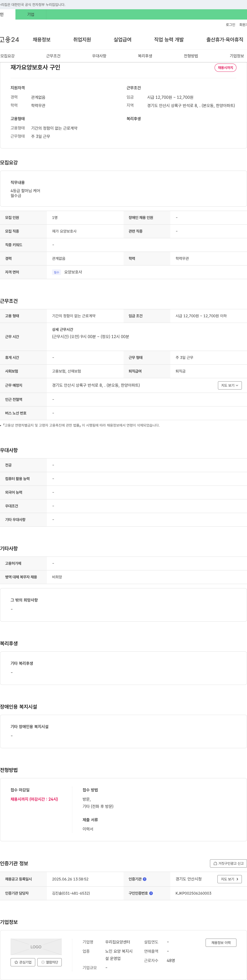Open the 실업급여 main menu
This screenshot has height=980, width=247.
point(122,40)
